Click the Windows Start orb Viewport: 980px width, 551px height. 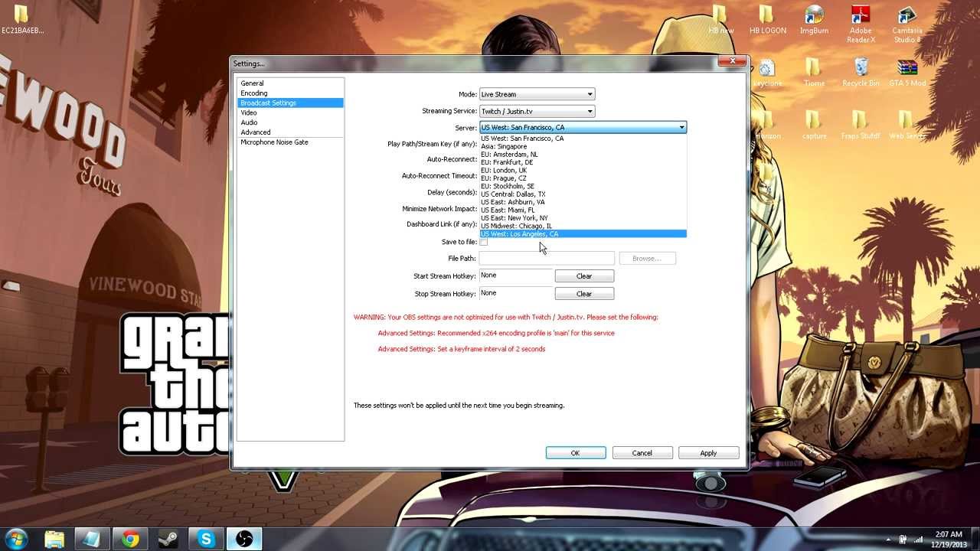17,539
